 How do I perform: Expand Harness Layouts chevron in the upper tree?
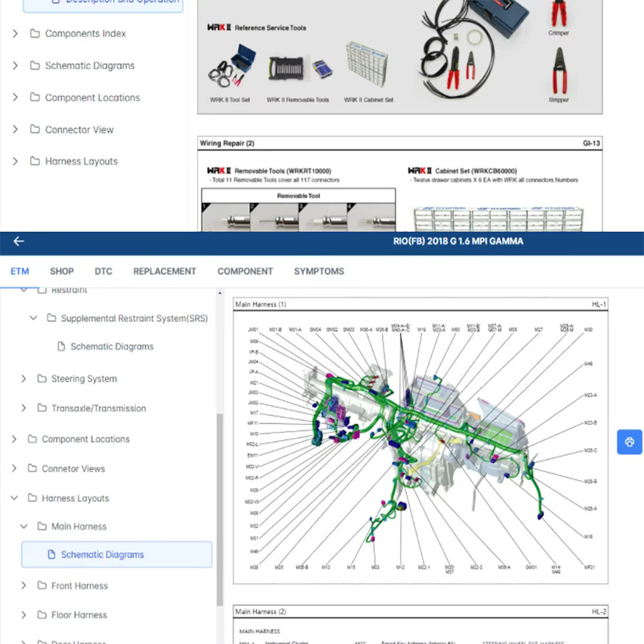[15, 162]
